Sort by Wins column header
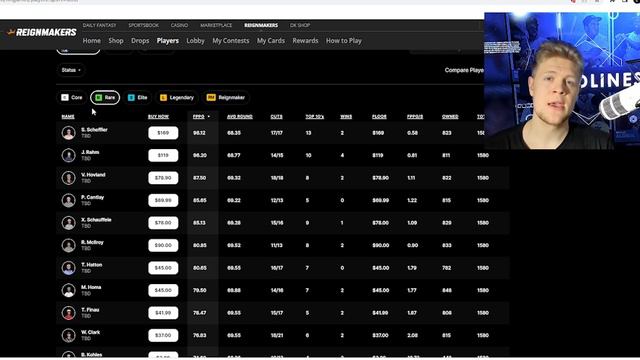 346,117
